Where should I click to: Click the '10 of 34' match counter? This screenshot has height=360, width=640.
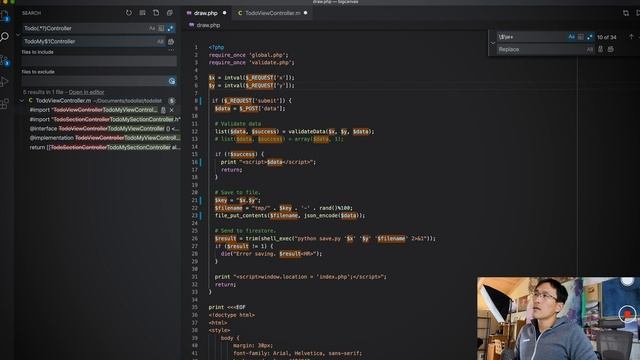point(607,37)
